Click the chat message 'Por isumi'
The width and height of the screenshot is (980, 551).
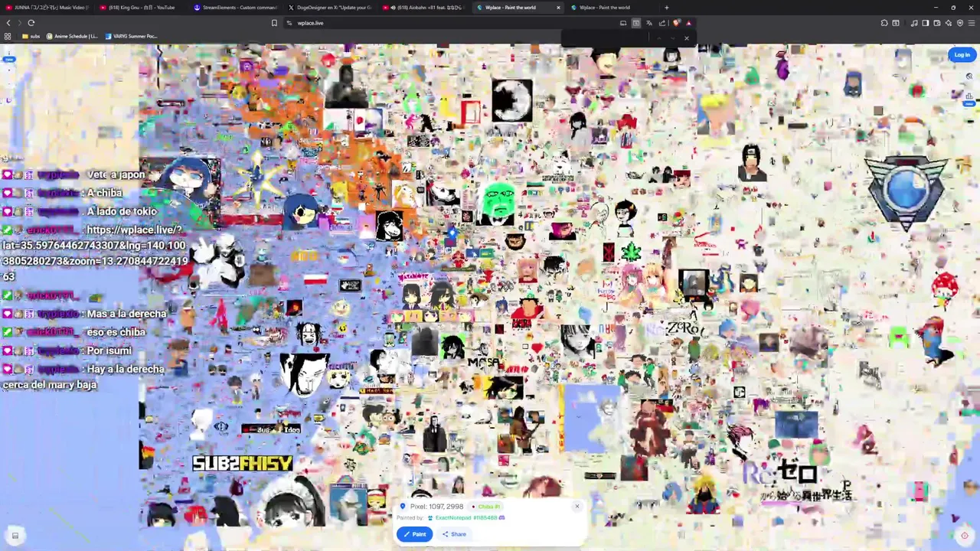pyautogui.click(x=109, y=350)
